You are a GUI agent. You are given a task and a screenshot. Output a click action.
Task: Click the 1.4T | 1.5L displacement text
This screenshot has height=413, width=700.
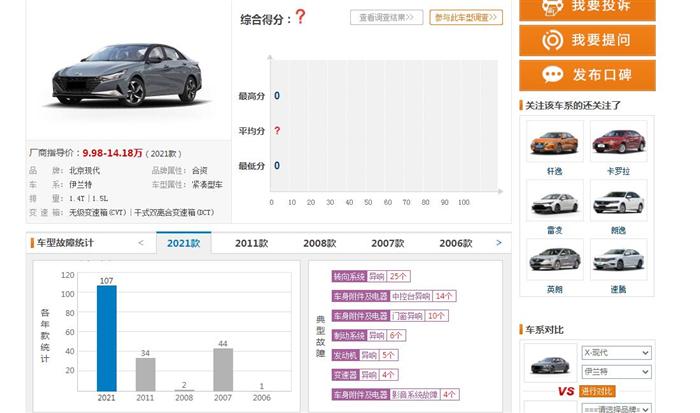point(88,199)
